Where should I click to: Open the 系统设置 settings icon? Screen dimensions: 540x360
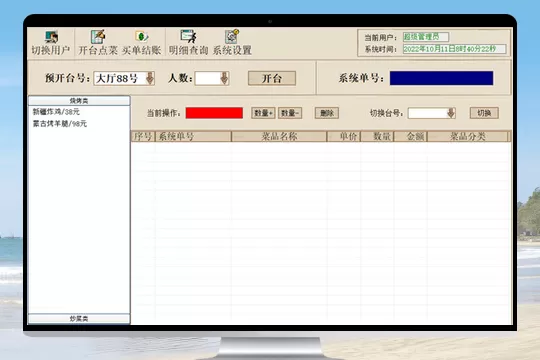point(232,43)
